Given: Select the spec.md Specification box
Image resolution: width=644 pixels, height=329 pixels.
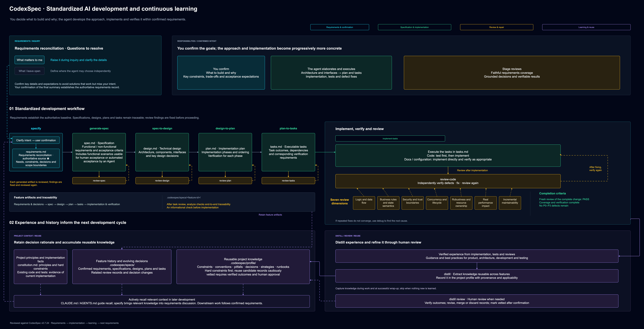Looking at the screenshot, I should click(99, 152).
